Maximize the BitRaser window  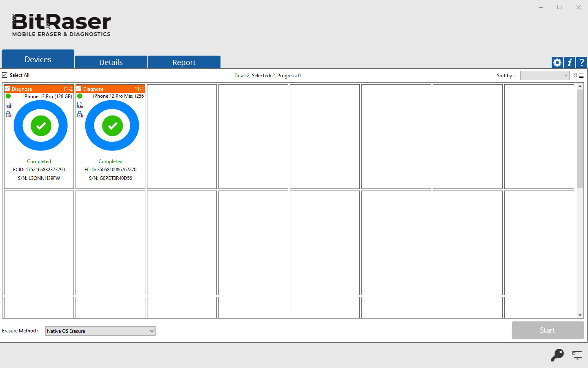559,7
